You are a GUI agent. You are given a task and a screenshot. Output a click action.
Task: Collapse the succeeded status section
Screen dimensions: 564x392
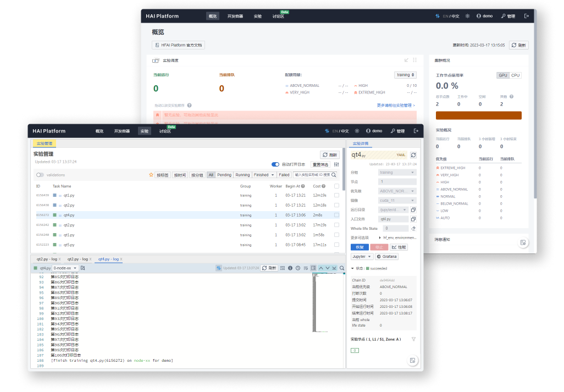[352, 268]
